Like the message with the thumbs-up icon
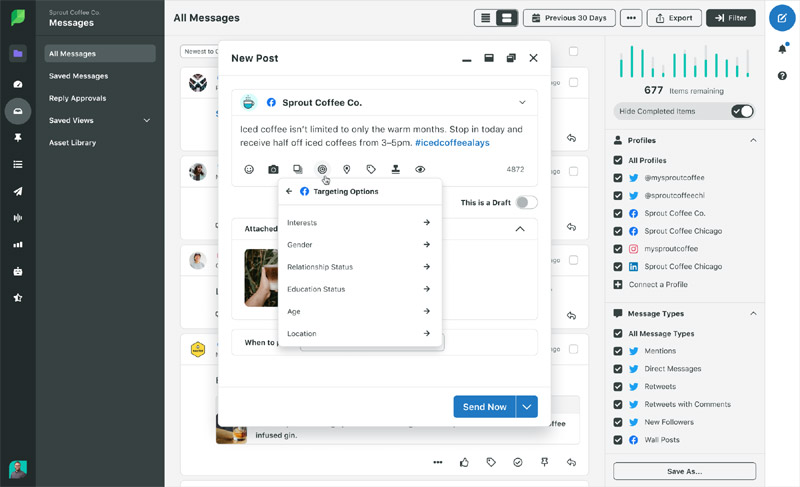The image size is (800, 487). tap(464, 463)
